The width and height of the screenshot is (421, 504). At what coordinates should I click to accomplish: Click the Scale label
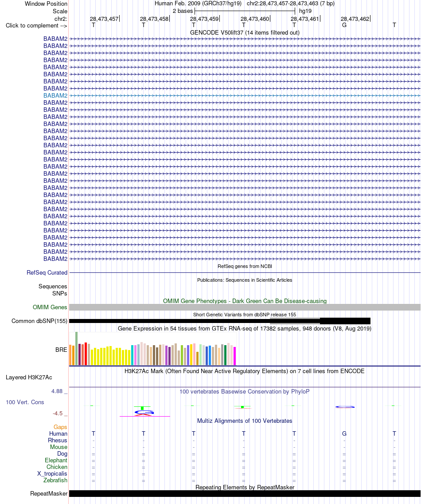coord(60,11)
